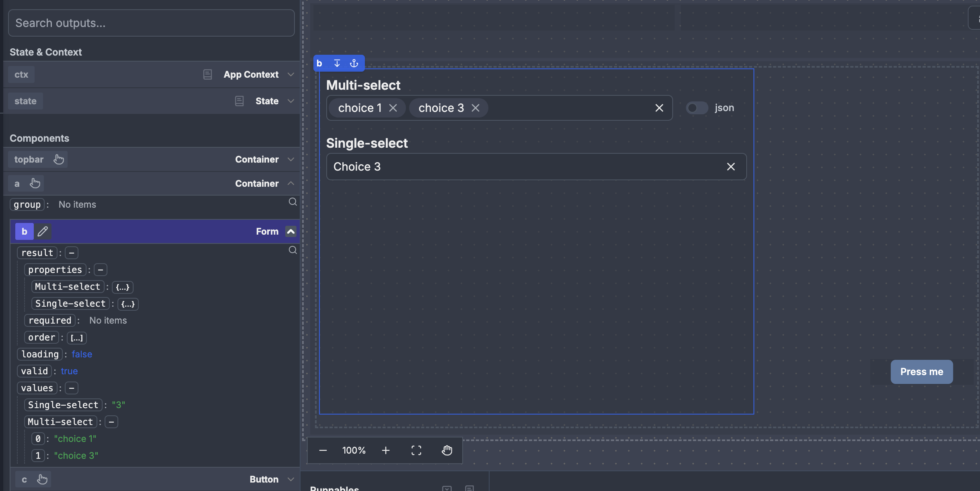Collapse the Form b section
This screenshot has width=980, height=491.
point(291,231)
